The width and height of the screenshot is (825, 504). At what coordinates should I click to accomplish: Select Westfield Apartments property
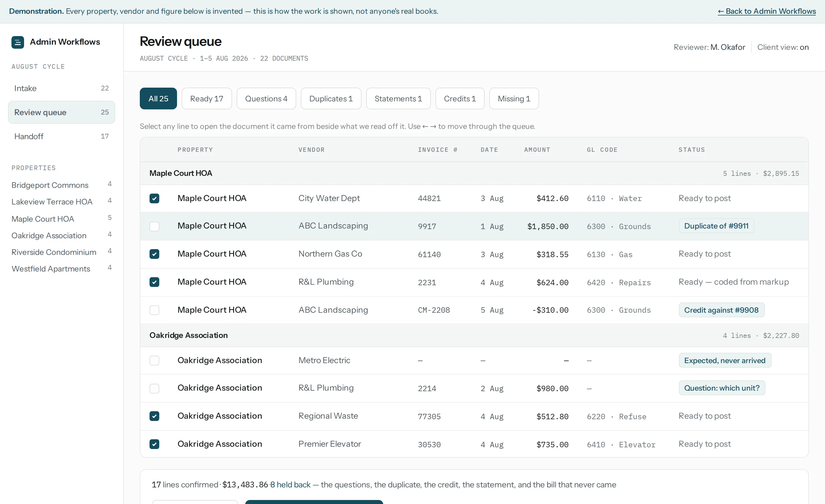(x=62, y=269)
